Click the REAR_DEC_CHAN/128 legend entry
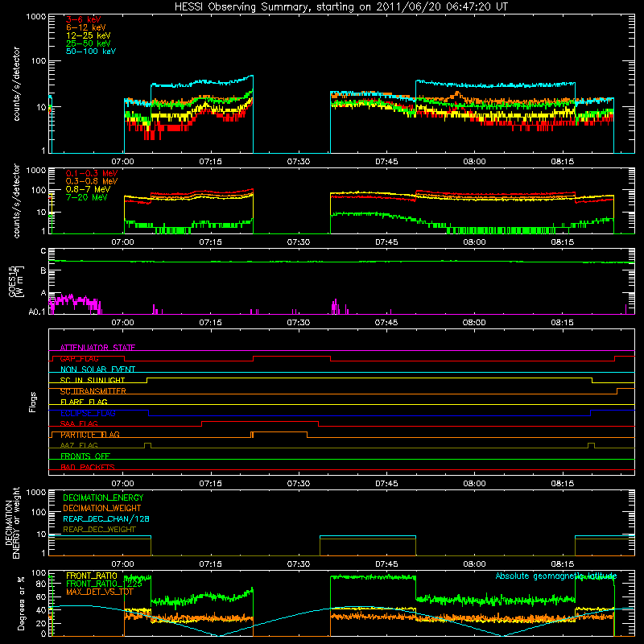The height and width of the screenshot is (644, 644). [106, 518]
